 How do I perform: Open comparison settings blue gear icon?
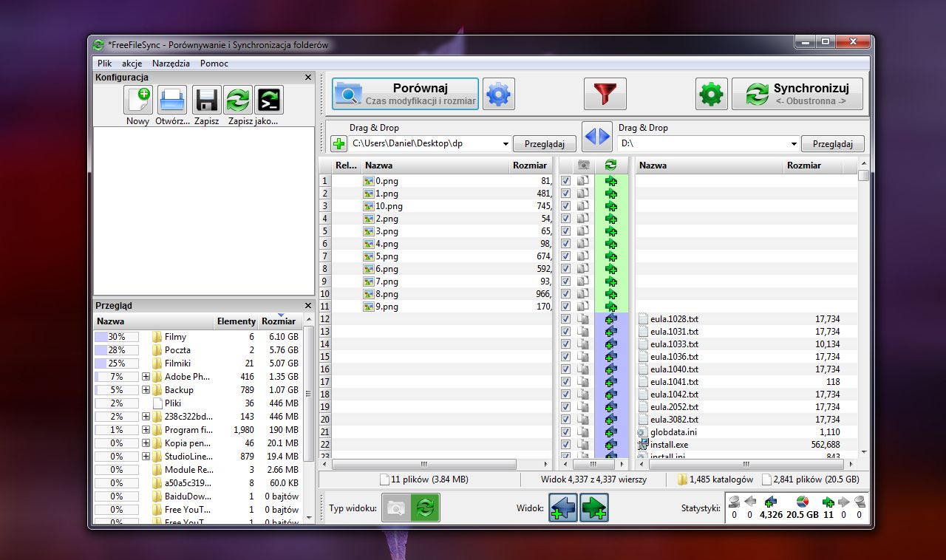click(499, 95)
